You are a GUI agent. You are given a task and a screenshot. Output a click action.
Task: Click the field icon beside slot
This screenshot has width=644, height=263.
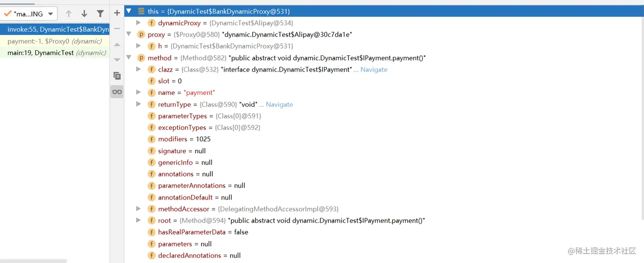[x=151, y=81]
